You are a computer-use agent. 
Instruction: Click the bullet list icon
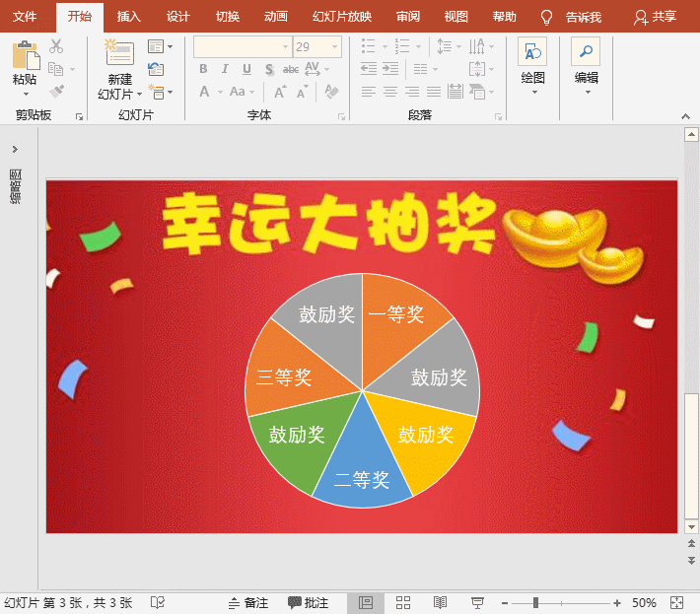[368, 46]
